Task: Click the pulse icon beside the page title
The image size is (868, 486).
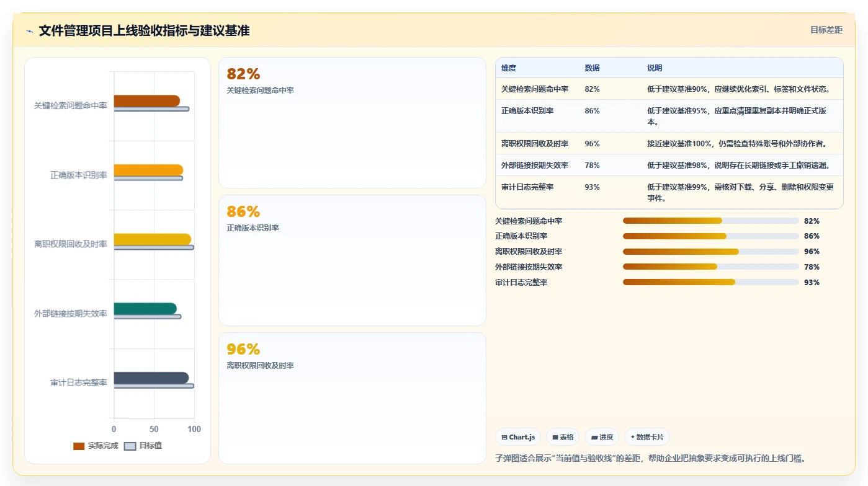Action: tap(29, 31)
